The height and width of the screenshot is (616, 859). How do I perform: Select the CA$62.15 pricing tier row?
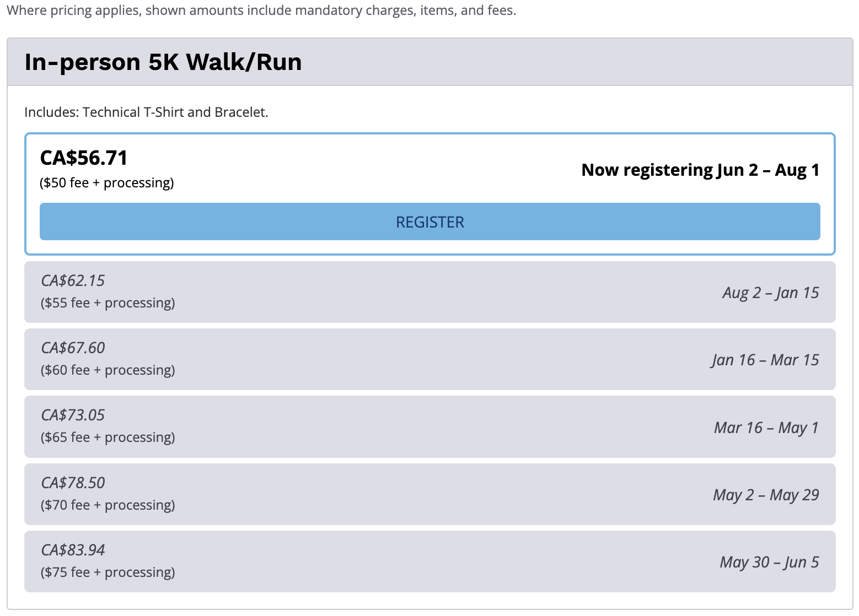429,292
